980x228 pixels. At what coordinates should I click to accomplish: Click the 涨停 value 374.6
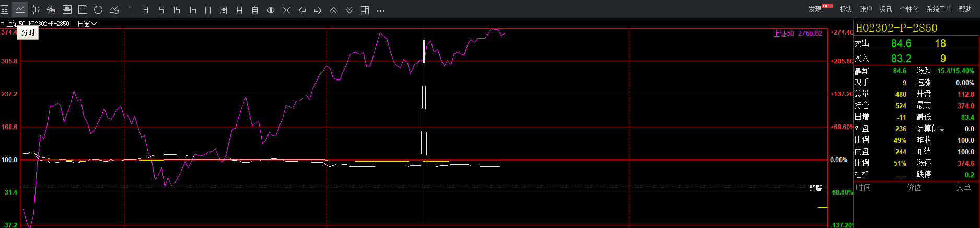point(965,163)
